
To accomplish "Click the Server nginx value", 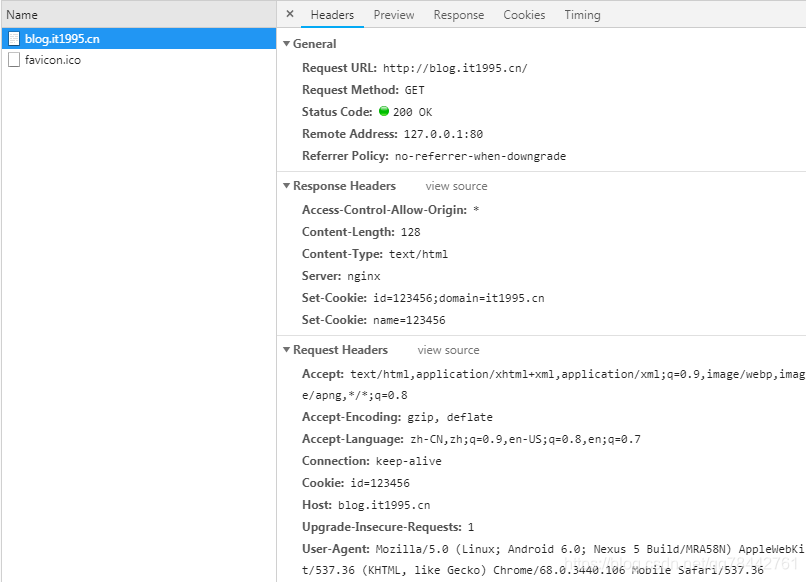I will 363,276.
